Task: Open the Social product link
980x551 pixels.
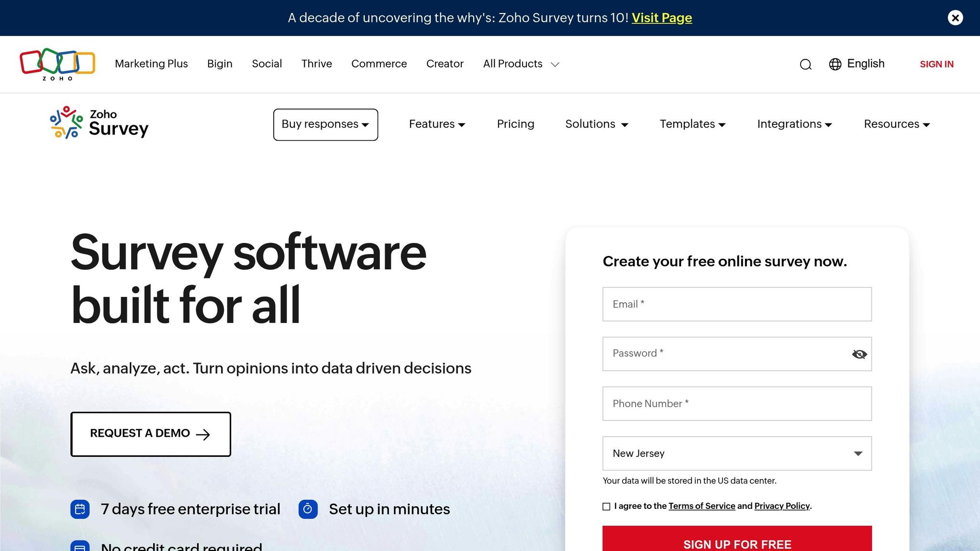Action: pyautogui.click(x=267, y=64)
